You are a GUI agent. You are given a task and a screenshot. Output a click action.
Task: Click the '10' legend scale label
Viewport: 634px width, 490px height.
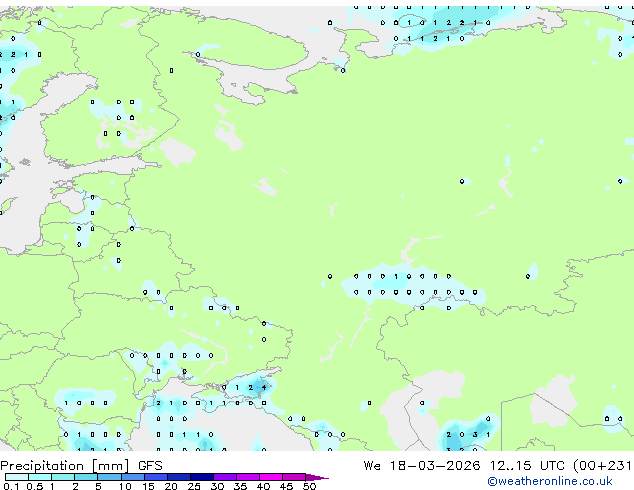pyautogui.click(x=125, y=486)
